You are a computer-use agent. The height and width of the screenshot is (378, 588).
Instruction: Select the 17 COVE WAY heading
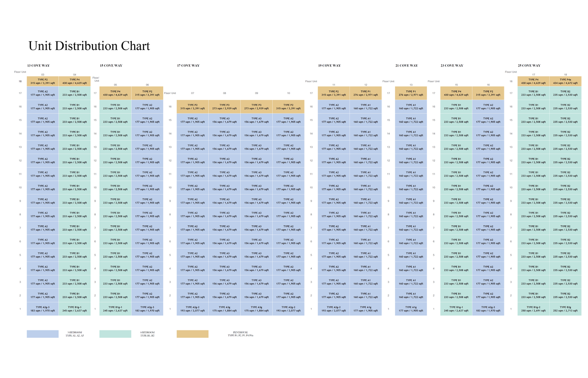coord(188,65)
